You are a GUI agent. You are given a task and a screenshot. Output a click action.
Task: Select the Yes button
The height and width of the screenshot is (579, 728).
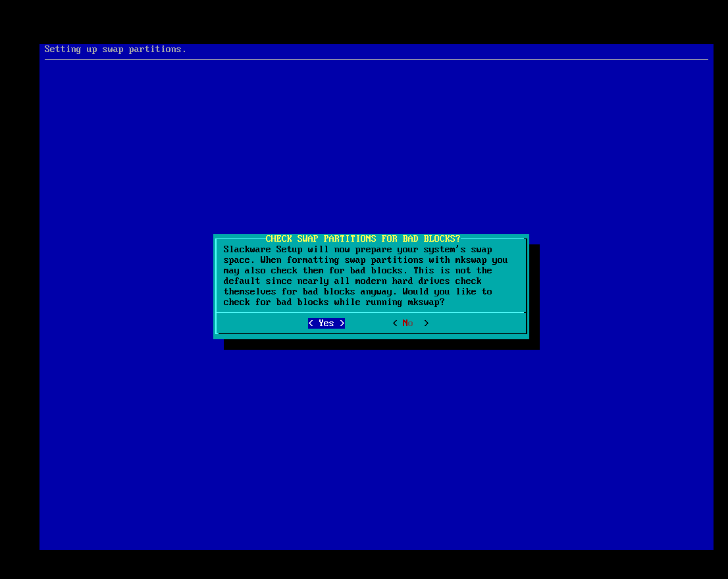pos(326,323)
